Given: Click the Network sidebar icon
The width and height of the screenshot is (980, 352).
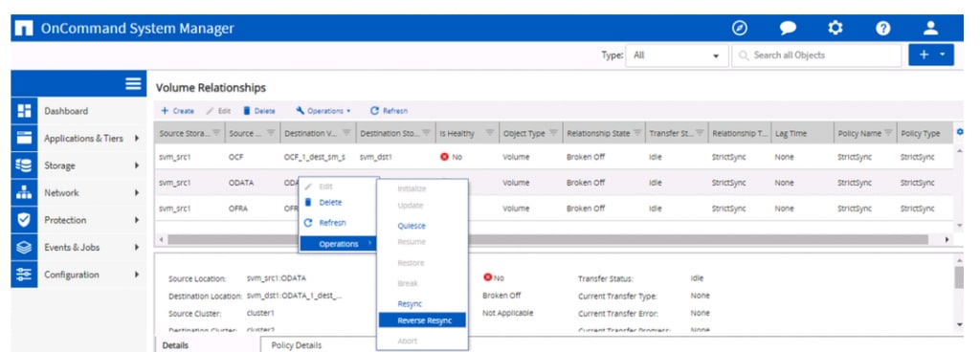Looking at the screenshot, I should coord(24,193).
